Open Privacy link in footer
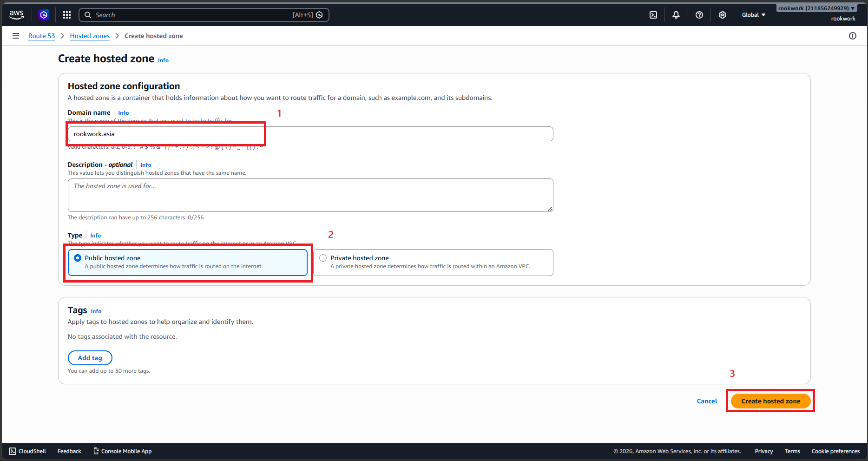 tap(764, 451)
